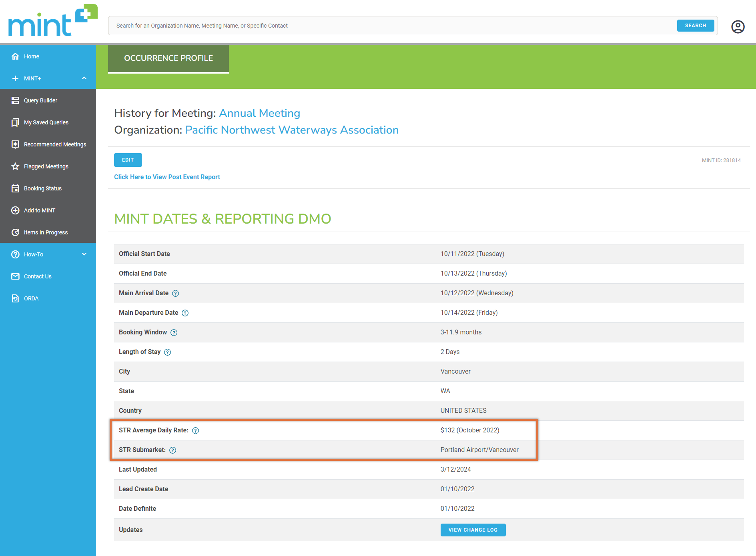Click Here to View Post Event Report
This screenshot has height=556, width=756.
(x=167, y=177)
